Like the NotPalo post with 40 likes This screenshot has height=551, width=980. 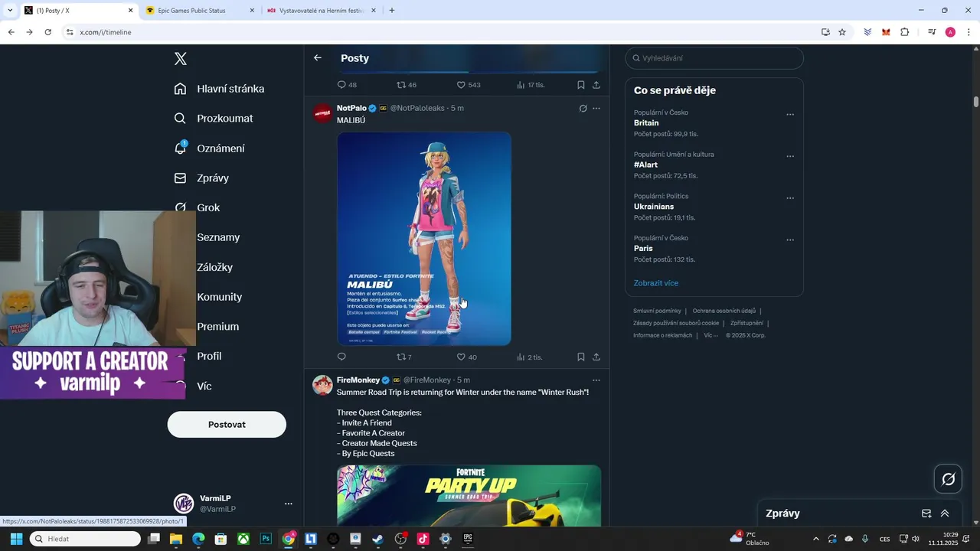(466, 357)
